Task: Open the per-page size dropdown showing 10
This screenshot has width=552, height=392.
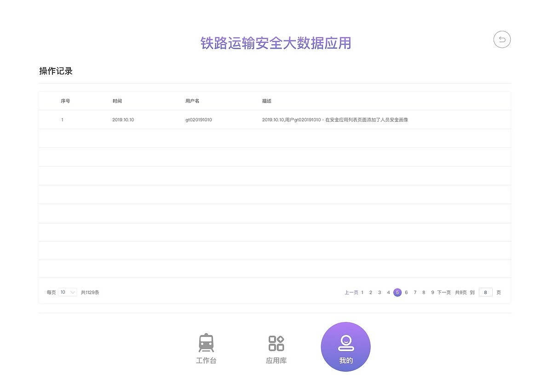Action: [x=67, y=292]
